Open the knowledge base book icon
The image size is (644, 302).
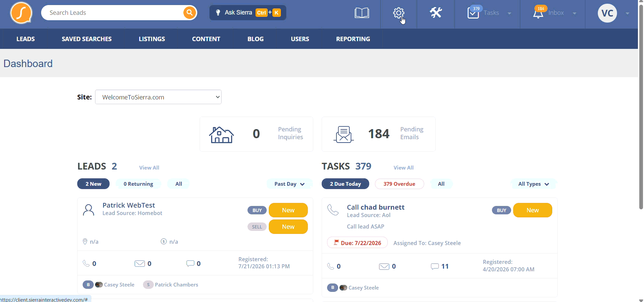pos(362,13)
